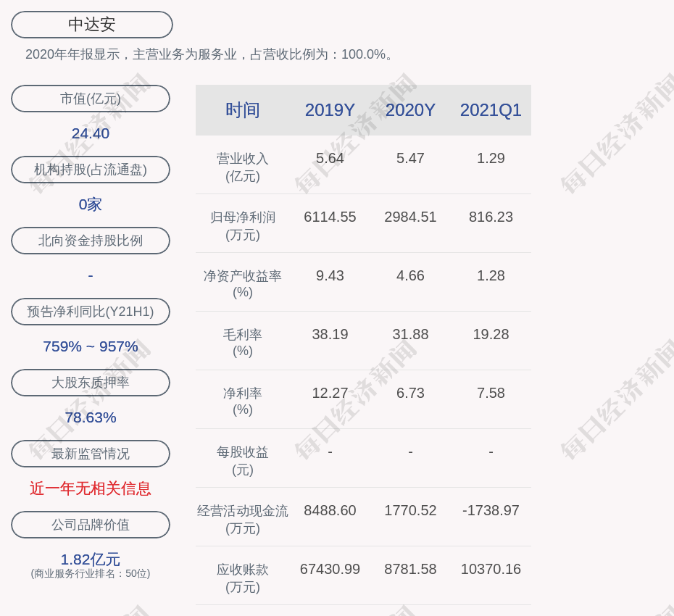
Task: Click the 0家 institutional holdings value
Action: coord(91,204)
